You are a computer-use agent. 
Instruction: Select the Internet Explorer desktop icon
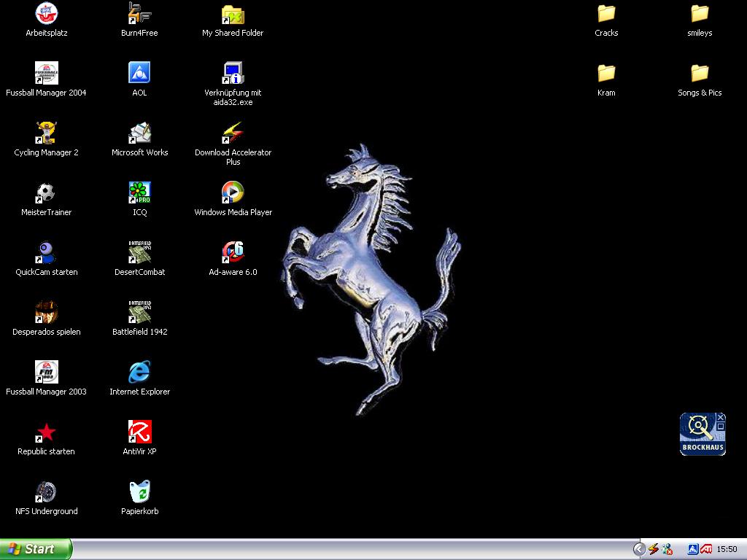139,373
